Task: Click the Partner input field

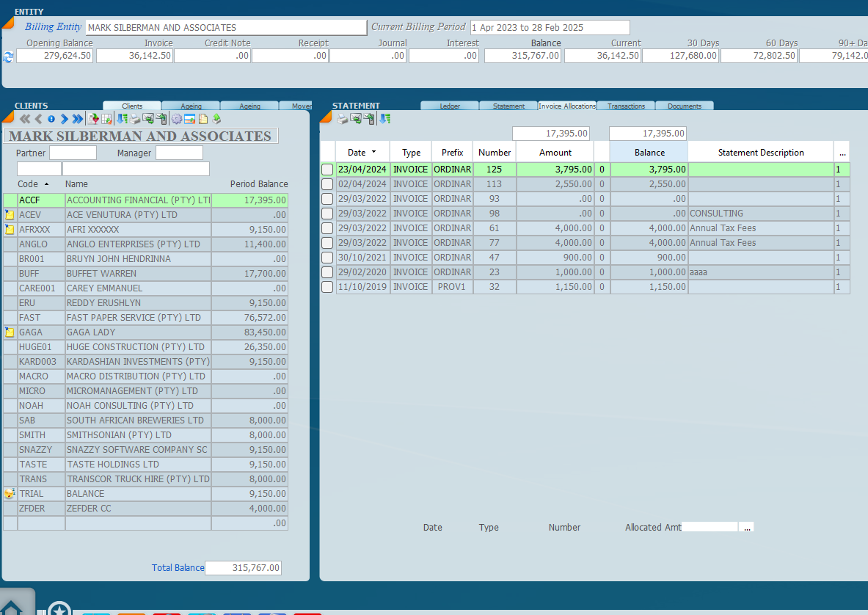Action: (73, 153)
